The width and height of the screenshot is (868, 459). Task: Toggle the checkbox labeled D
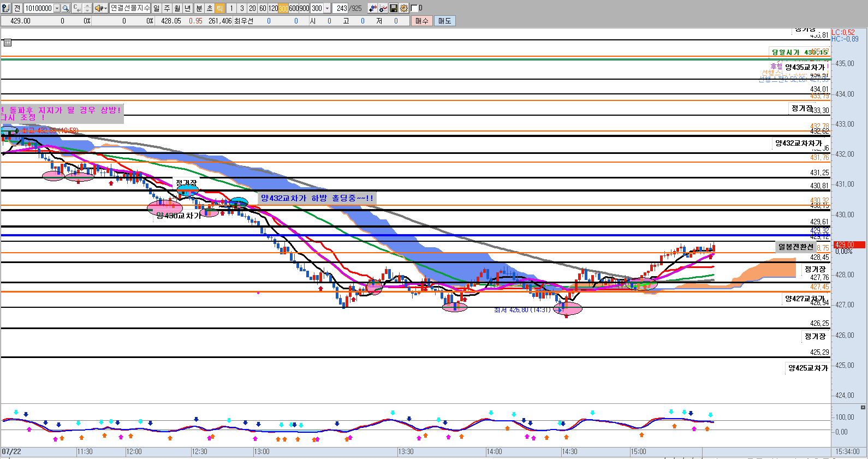[x=414, y=8]
